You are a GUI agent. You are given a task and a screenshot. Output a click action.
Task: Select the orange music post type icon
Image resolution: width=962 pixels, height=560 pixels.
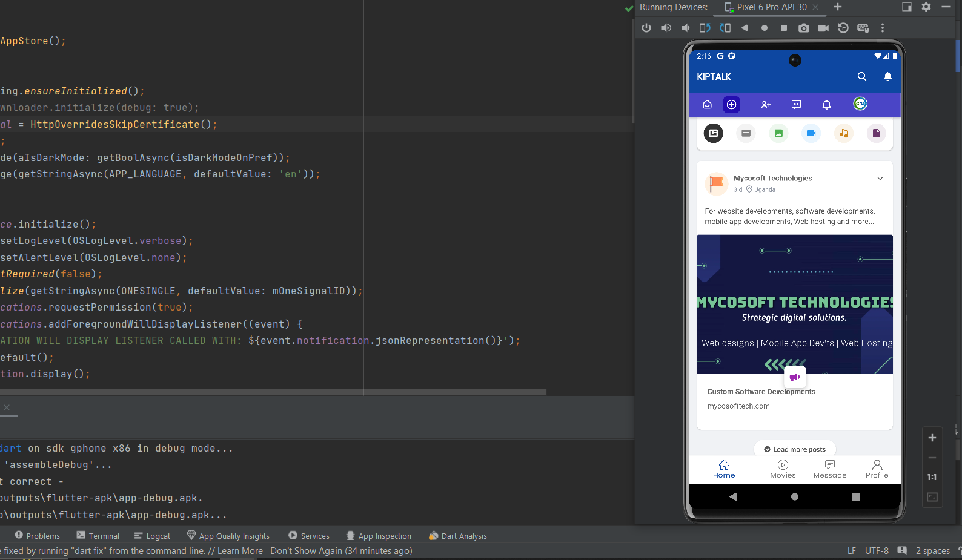click(x=844, y=133)
